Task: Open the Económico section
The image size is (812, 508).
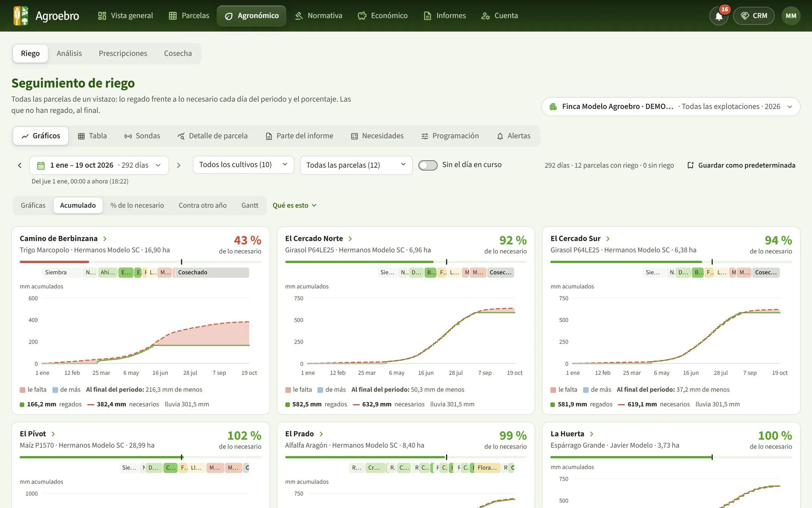Action: pyautogui.click(x=383, y=16)
